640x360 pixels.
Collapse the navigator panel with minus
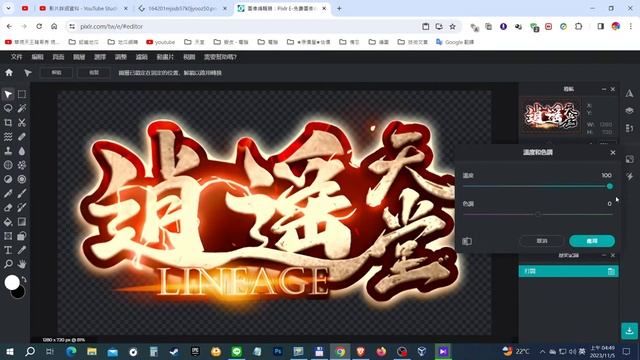point(604,89)
